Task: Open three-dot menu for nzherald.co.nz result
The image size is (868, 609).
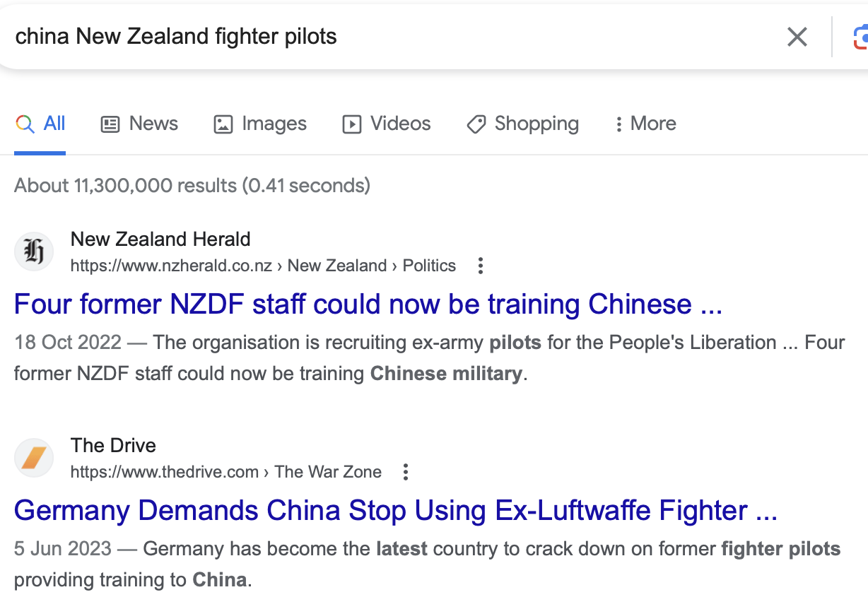Action: pyautogui.click(x=481, y=266)
